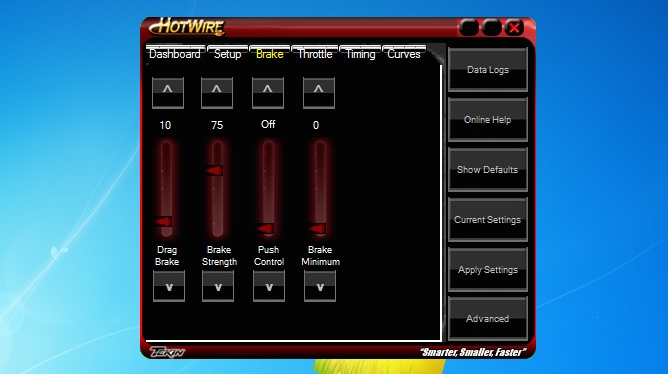Open the Throttle tab
The width and height of the screenshot is (668, 374).
(x=314, y=54)
